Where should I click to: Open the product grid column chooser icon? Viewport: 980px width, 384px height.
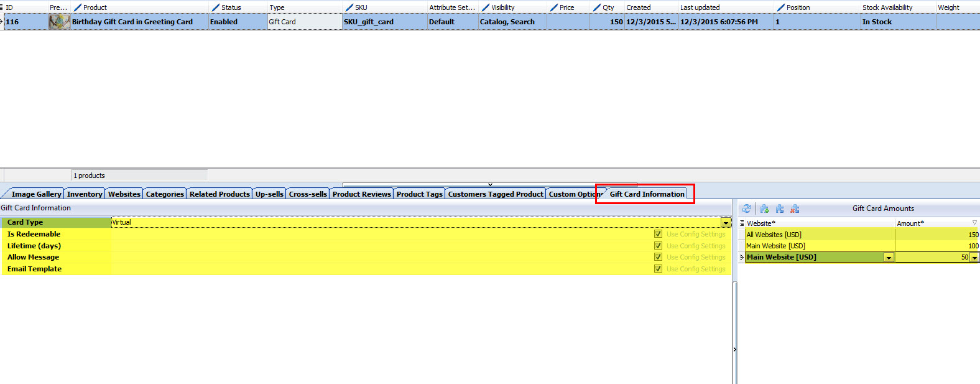pos(2,7)
